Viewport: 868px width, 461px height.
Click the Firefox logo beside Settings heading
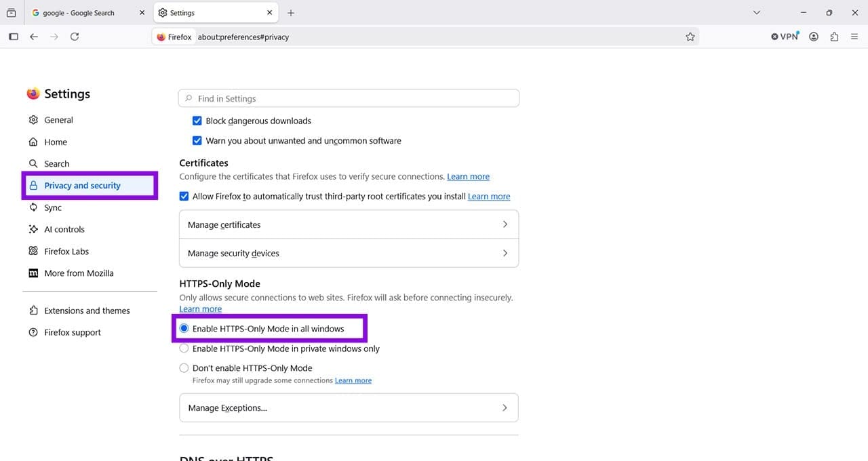[33, 94]
